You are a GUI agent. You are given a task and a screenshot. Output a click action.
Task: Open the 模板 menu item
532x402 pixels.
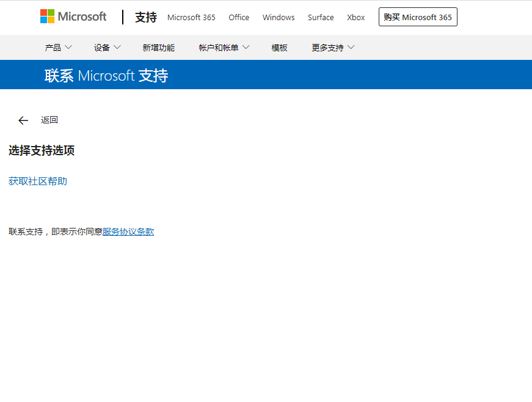coord(279,48)
